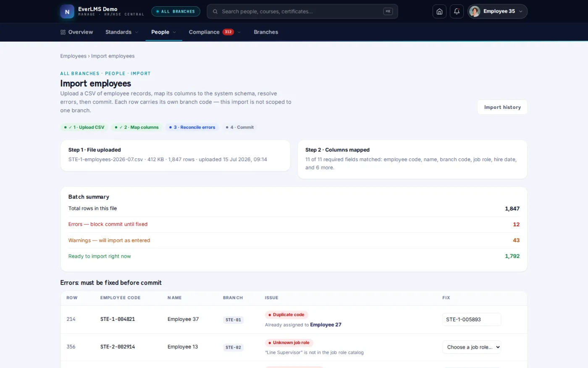
Task: Click the file name STE-1-employees-2026-07.csv line
Action: pos(168,159)
